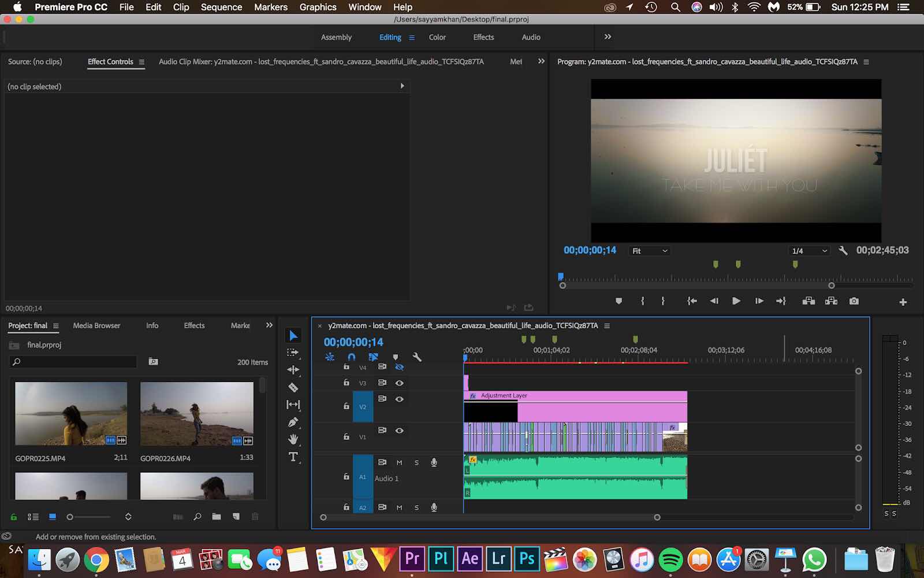Image resolution: width=924 pixels, height=578 pixels.
Task: Select the Pen tool in timeline toolbar
Action: 293,422
